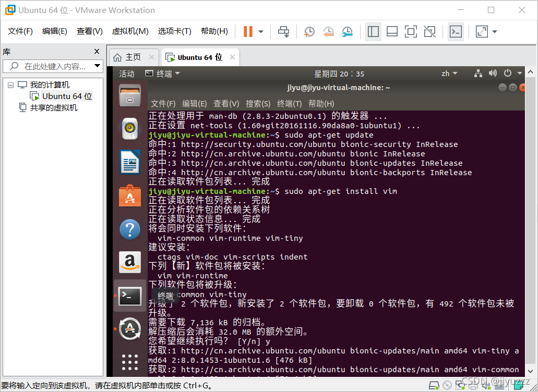Image resolution: width=538 pixels, height=392 pixels.
Task: Click the stretch guest display icon
Action: click(x=482, y=31)
